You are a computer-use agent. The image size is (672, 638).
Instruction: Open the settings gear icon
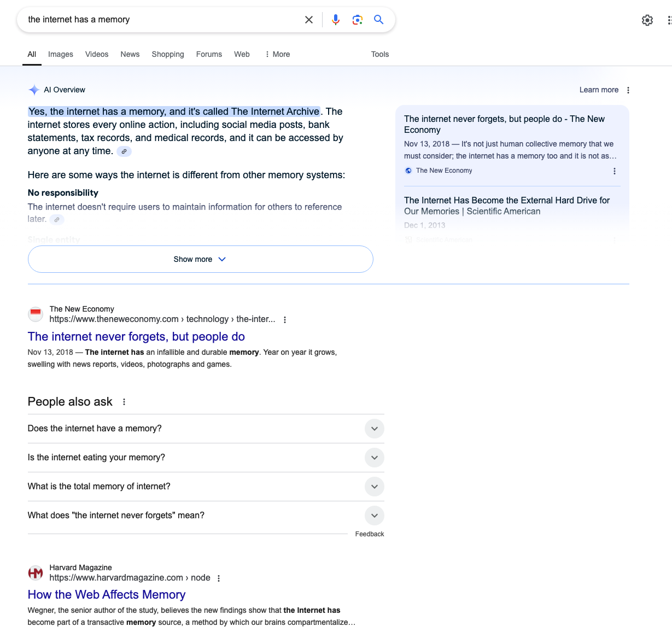point(647,20)
